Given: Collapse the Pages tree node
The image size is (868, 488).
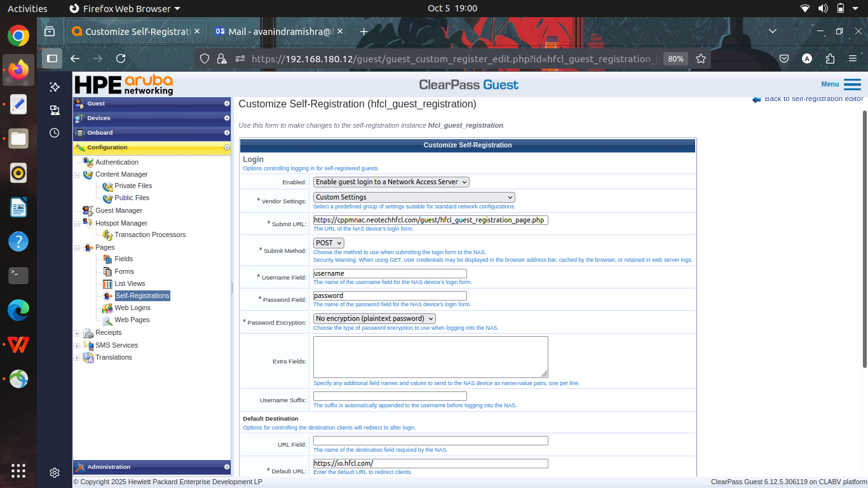Looking at the screenshot, I should [x=78, y=248].
